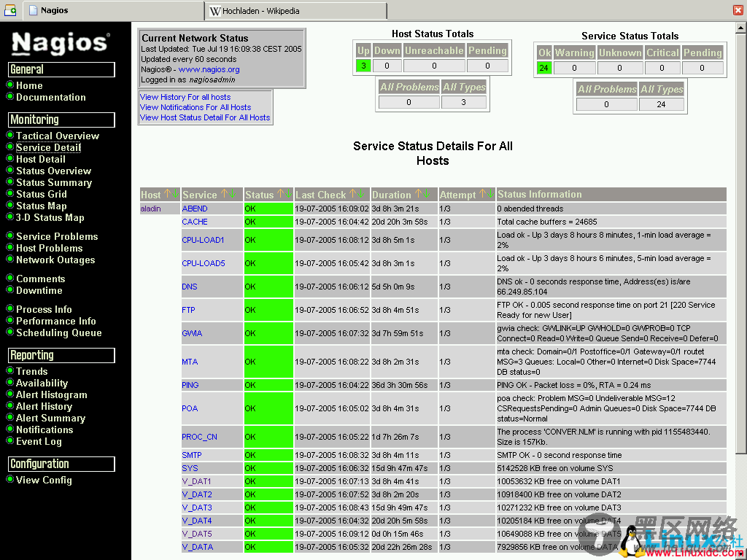Click the new tab icon beside Nagios tab
Screen dimensions: 747x560
pyautogui.click(x=10, y=10)
